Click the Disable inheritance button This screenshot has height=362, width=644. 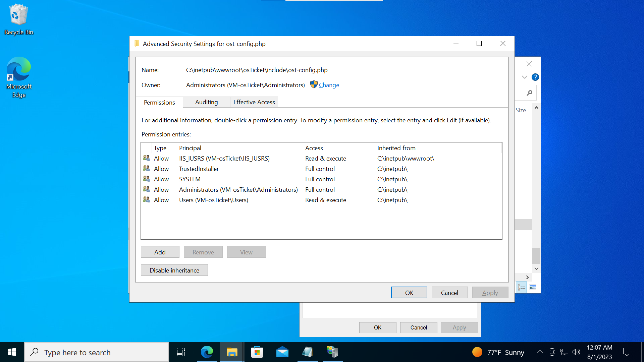tap(174, 270)
